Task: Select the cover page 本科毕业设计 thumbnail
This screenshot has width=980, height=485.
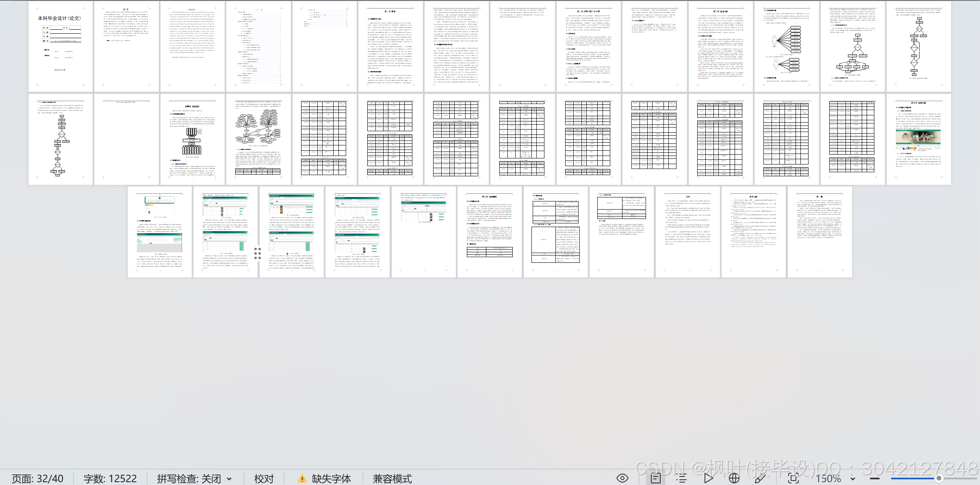Action: coord(60,46)
